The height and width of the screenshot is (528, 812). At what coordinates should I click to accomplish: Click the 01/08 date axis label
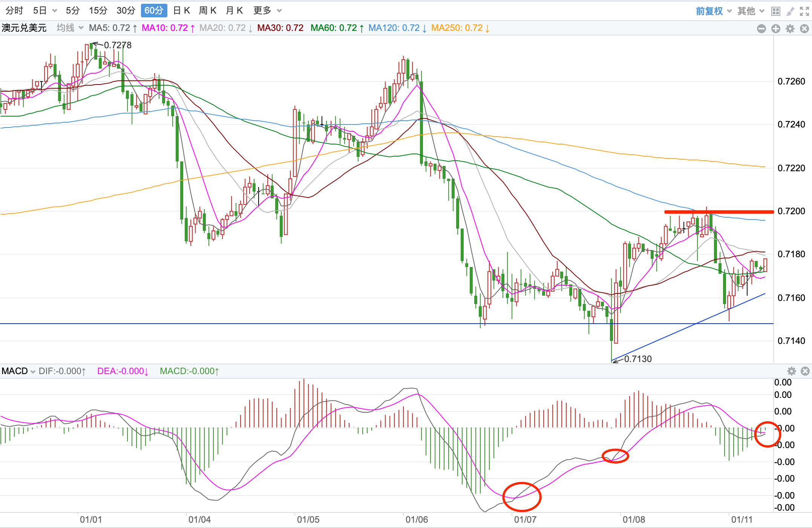pyautogui.click(x=634, y=520)
